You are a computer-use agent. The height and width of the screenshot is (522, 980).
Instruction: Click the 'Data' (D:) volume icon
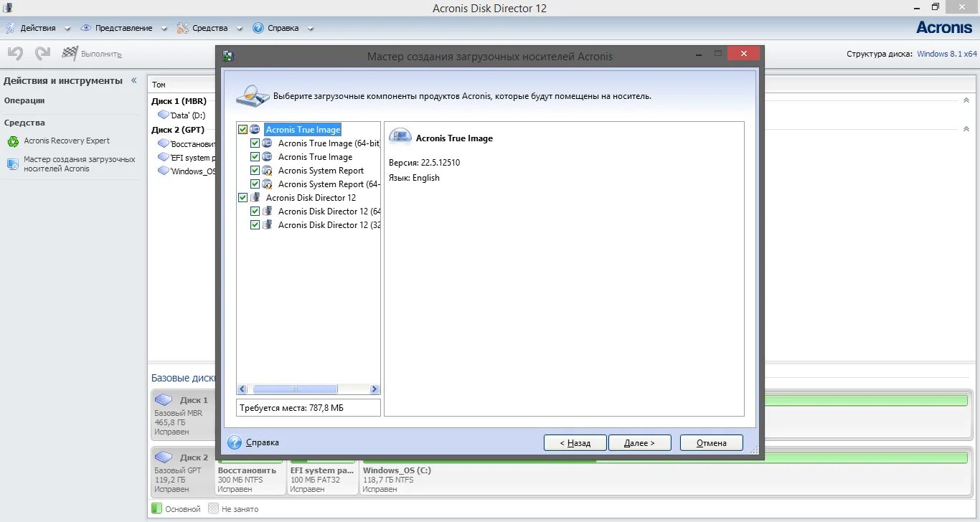click(x=164, y=115)
